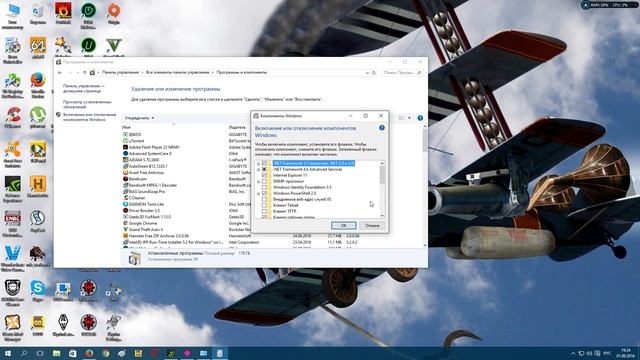The image size is (640, 360).
Task: Uncheck Internet Explorer 11 component
Action: pyautogui.click(x=264, y=175)
